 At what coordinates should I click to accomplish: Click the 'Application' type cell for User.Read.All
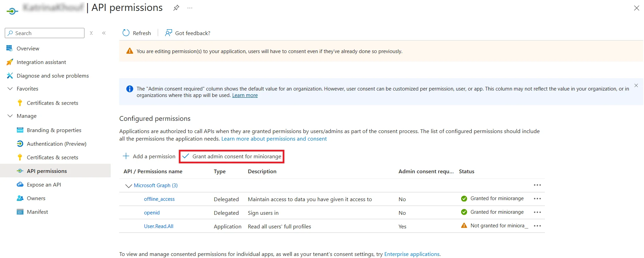pos(227,226)
